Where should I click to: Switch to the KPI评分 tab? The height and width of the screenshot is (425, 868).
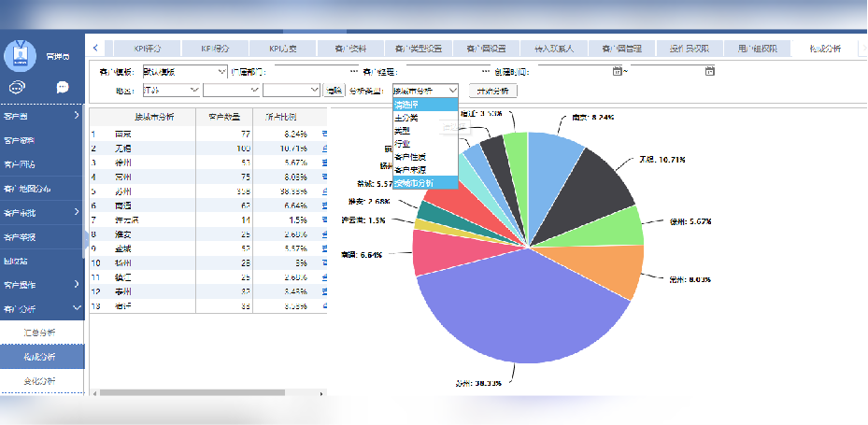click(147, 48)
